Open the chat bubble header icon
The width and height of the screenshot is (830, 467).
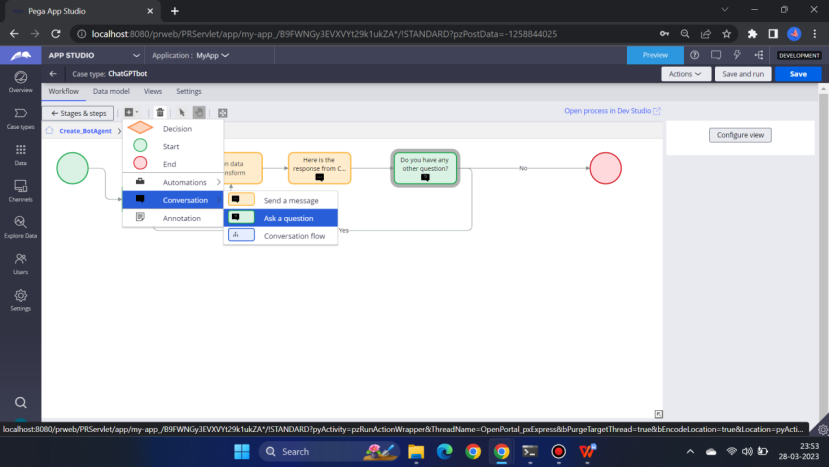click(716, 55)
